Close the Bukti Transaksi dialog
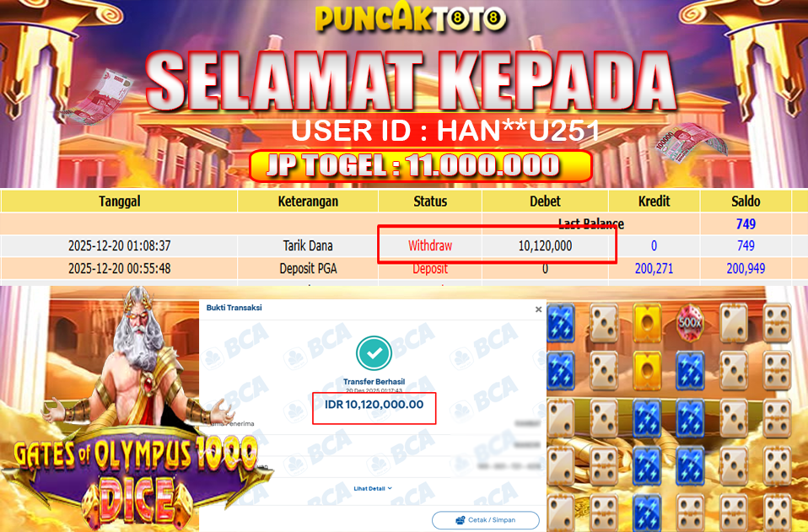Viewport: 808px width, 532px height. coord(538,309)
